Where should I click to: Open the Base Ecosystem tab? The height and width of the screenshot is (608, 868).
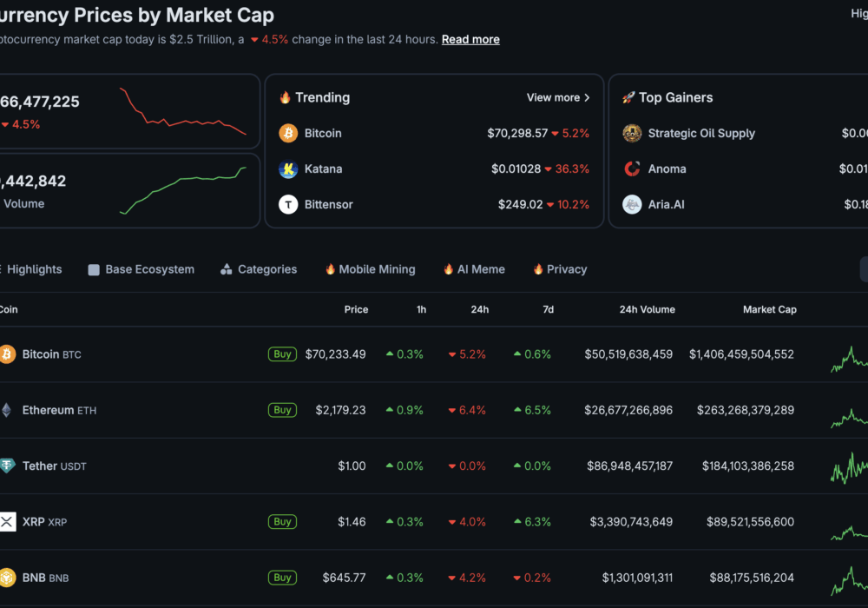tap(141, 270)
